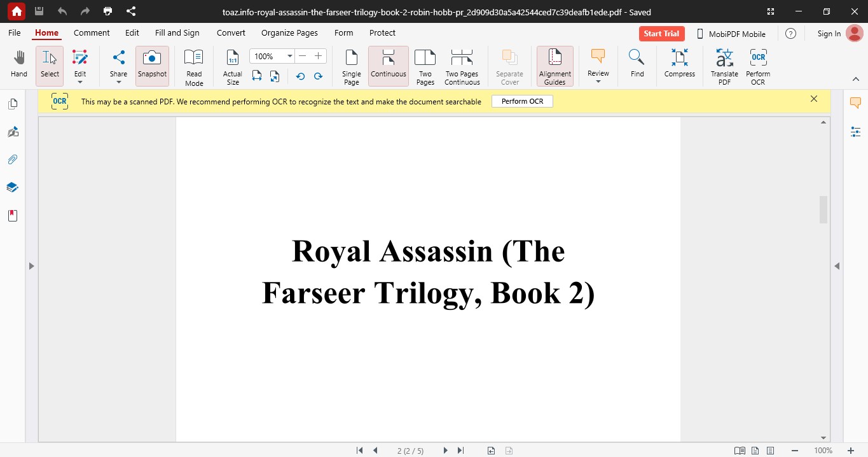Open the Convert tab
868x457 pixels.
[x=231, y=33]
